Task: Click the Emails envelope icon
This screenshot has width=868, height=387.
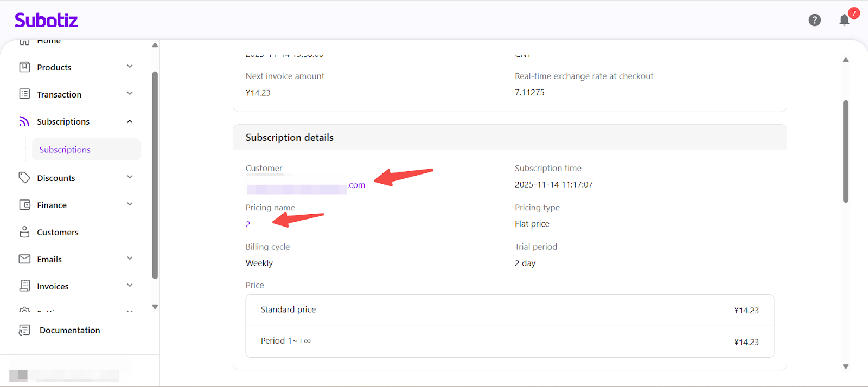Action: pos(24,259)
